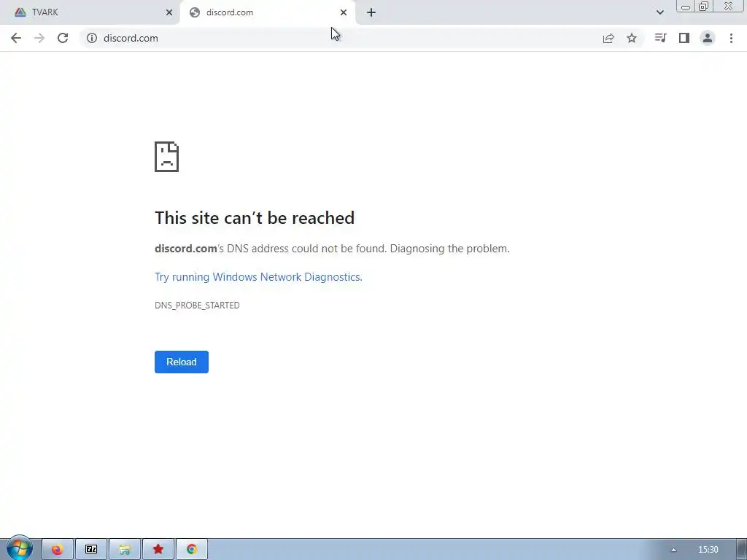Image resolution: width=747 pixels, height=560 pixels.
Task: Click the taskbar clock showing 15:30
Action: 708,550
